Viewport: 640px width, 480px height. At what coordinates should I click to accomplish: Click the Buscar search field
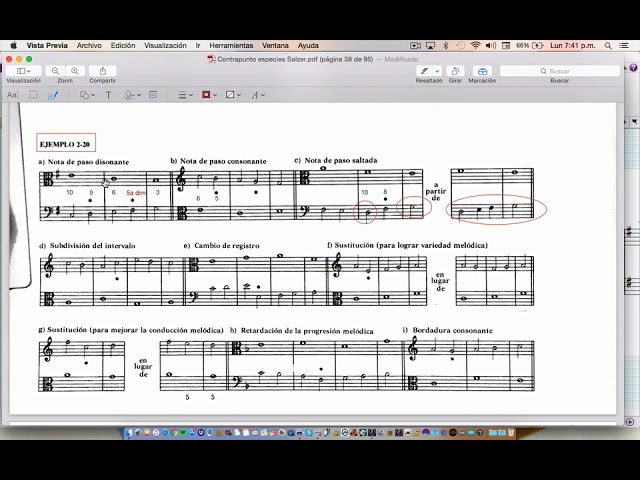(560, 71)
